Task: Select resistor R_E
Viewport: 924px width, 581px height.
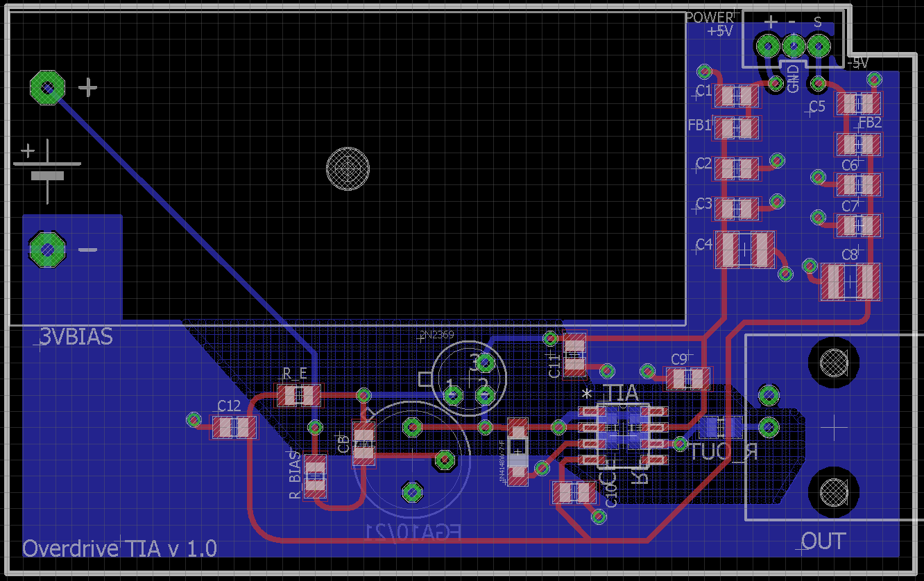Action: (x=299, y=395)
